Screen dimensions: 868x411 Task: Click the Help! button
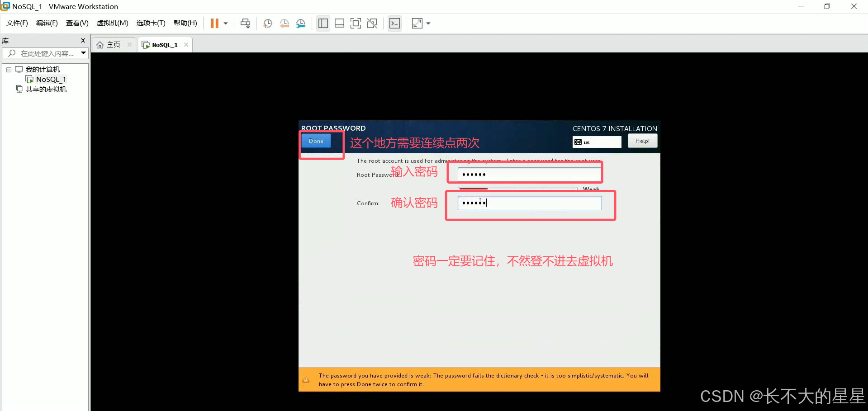pyautogui.click(x=642, y=141)
